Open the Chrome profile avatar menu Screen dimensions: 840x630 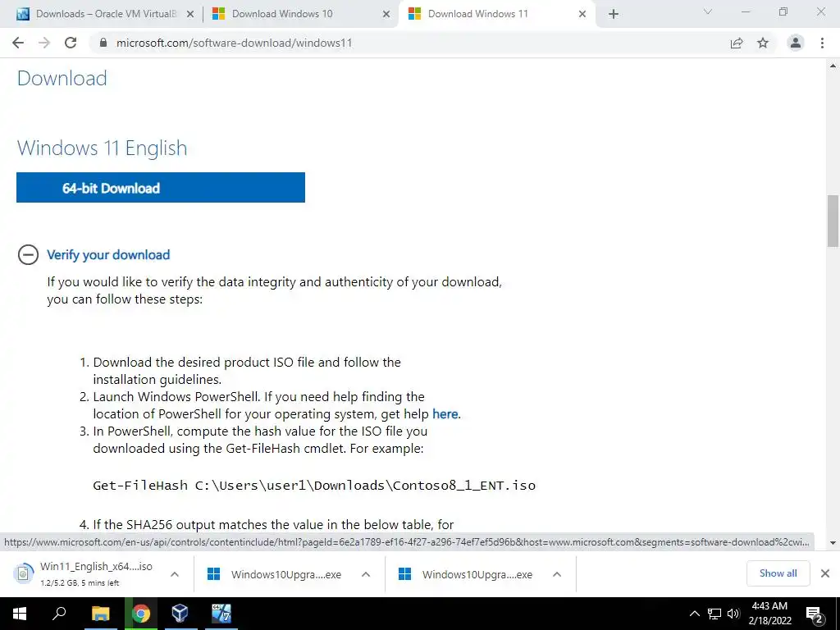(x=796, y=43)
